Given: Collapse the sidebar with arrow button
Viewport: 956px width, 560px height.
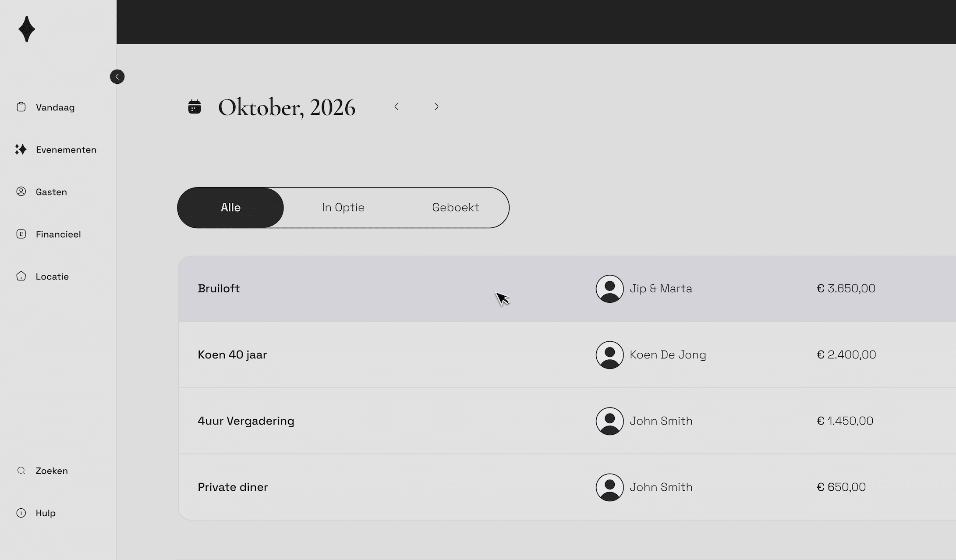Looking at the screenshot, I should pos(117,77).
